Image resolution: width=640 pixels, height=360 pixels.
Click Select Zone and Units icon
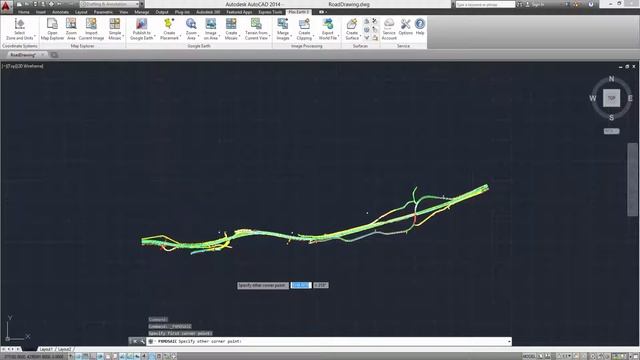point(19,29)
